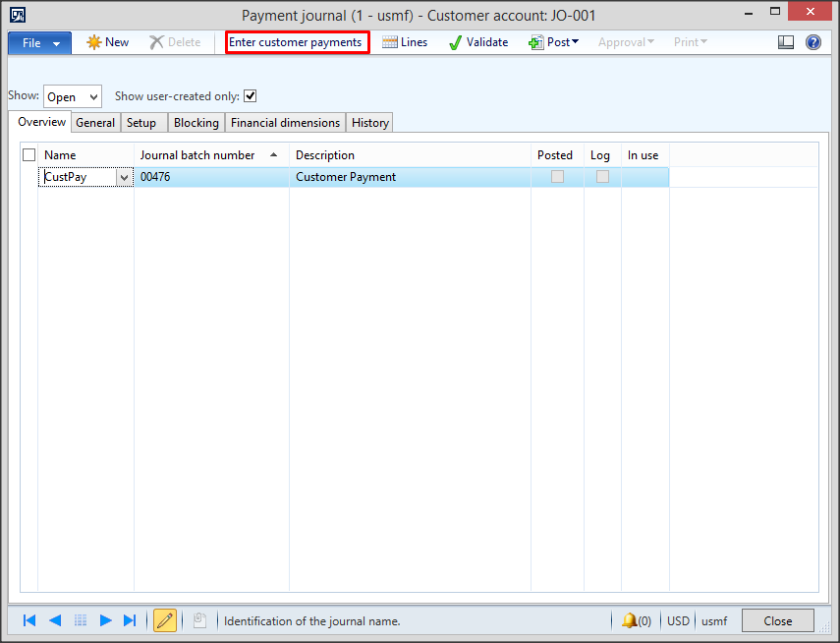840x643 pixels.
Task: Click Enter customer payments
Action: pos(297,41)
